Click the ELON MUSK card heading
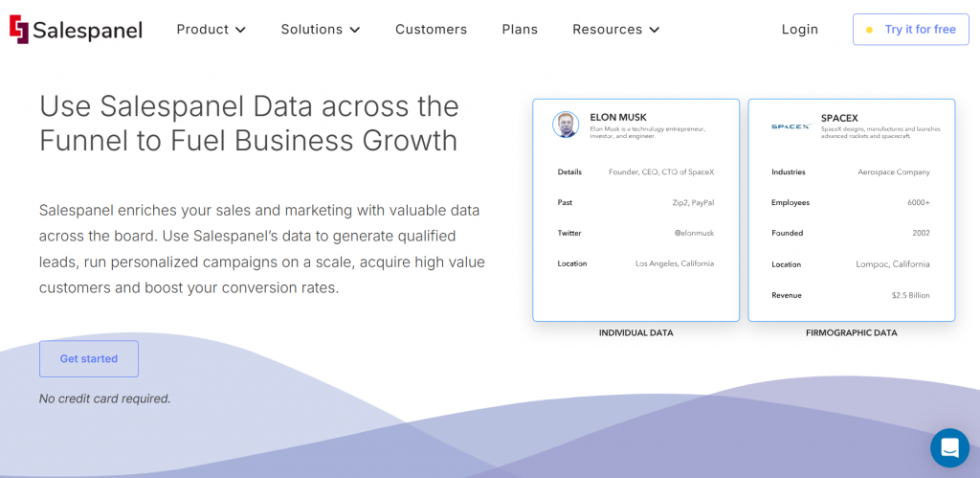Screen dimensions: 980x478 click(x=618, y=118)
